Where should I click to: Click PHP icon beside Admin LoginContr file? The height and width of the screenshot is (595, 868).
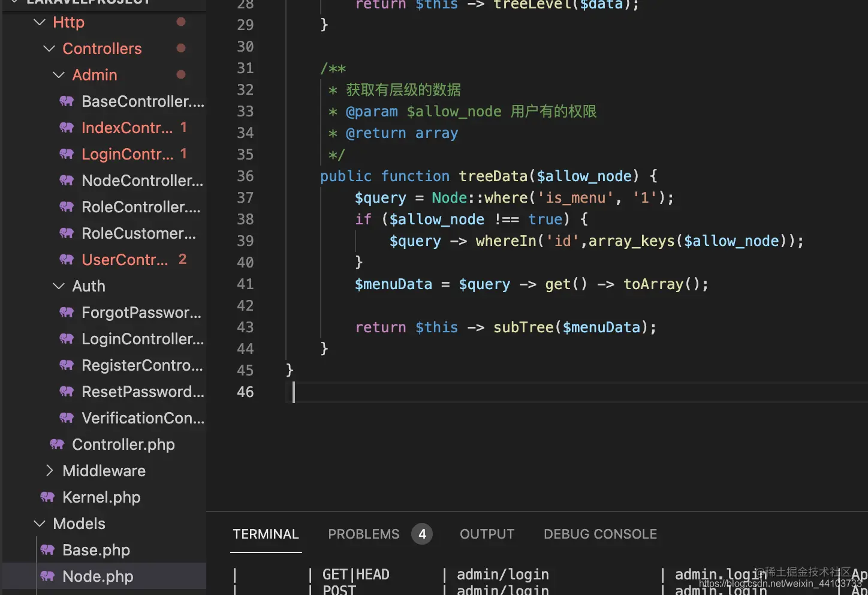click(x=67, y=154)
